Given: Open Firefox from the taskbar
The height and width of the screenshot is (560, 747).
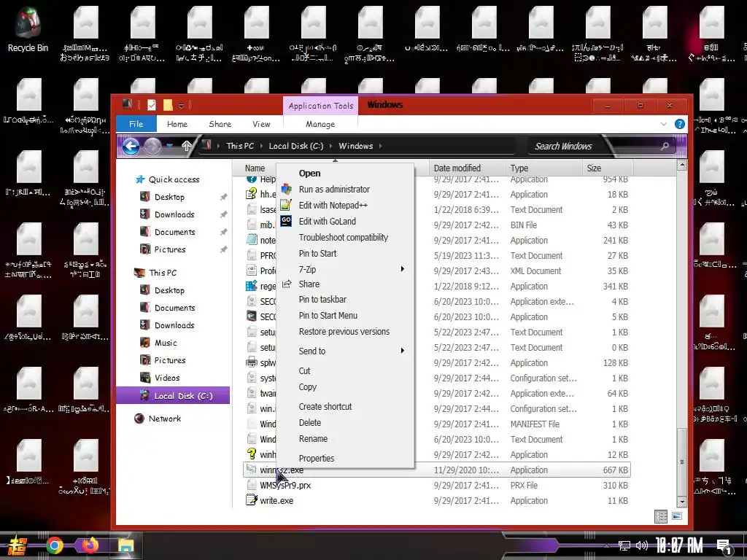Looking at the screenshot, I should click(x=90, y=545).
